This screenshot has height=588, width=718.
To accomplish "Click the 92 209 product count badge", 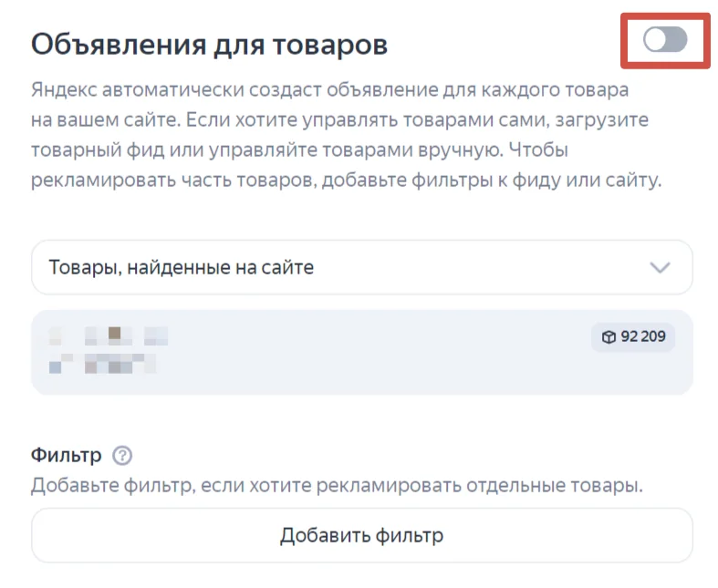I will [x=633, y=337].
